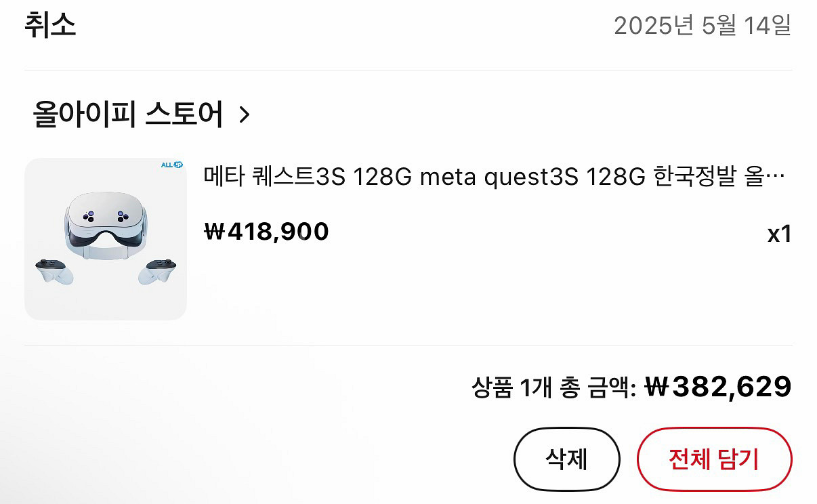Click the order date 2025년 5월 14일
Screen dimensions: 817x504
702,26
